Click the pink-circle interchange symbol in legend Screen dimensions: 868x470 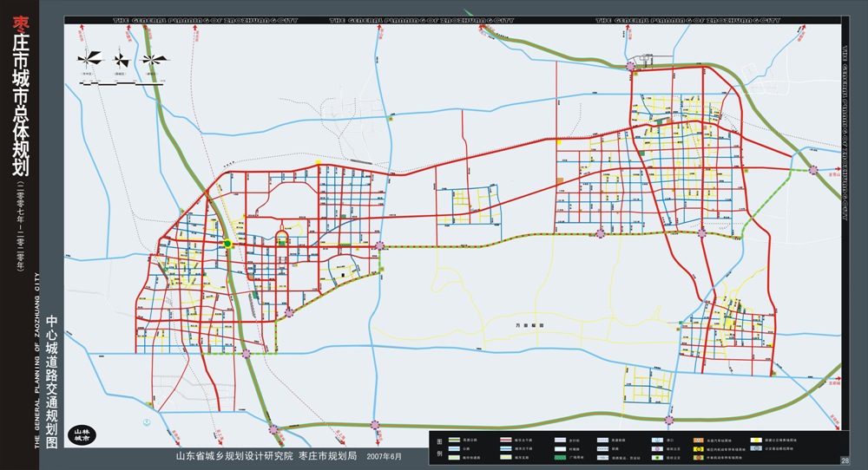pos(657,449)
